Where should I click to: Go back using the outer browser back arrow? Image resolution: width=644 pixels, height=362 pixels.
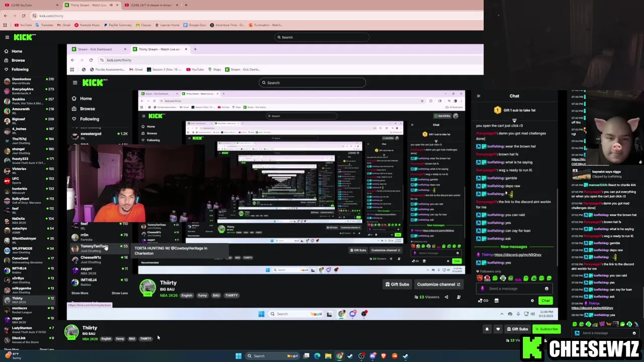tap(6, 16)
